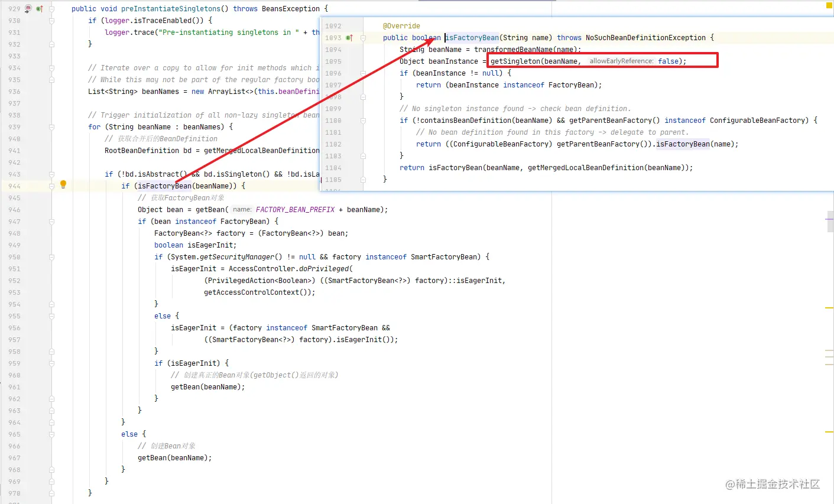Click the logger.trace call on line 931
Viewport: 834px width, 504px height.
(129, 32)
